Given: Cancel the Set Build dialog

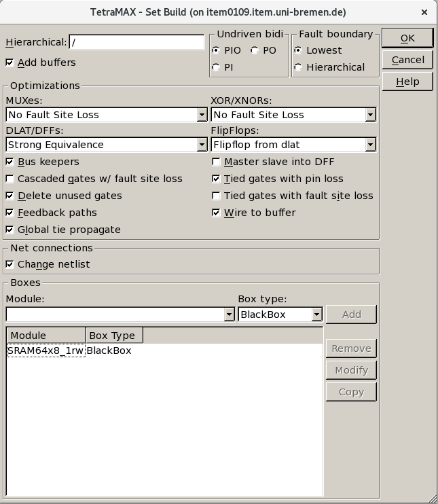Looking at the screenshot, I should click(x=407, y=60).
